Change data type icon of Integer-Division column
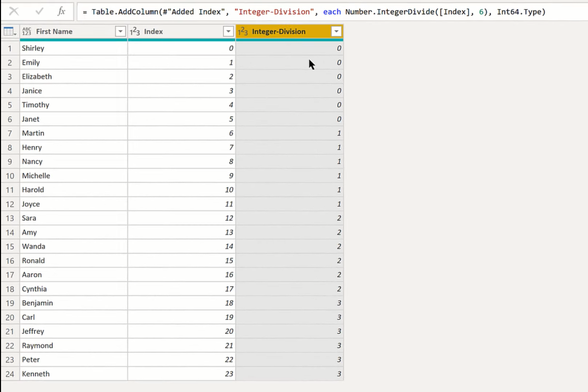Screen dimensions: 588x392 (x=243, y=32)
